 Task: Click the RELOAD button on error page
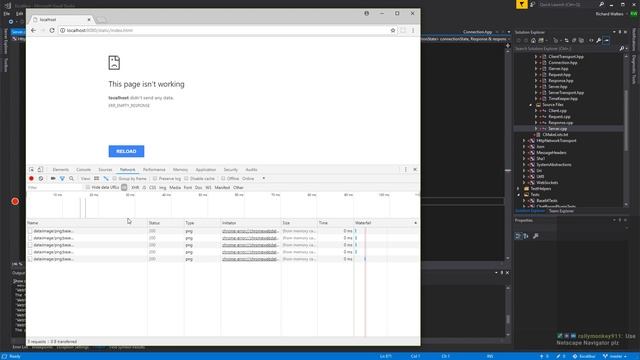[126, 151]
